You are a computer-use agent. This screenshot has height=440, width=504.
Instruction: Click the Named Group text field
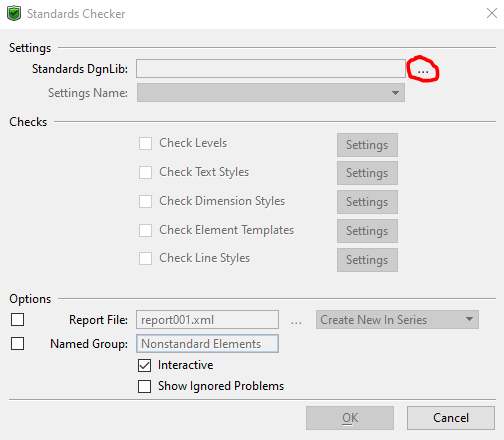(207, 344)
